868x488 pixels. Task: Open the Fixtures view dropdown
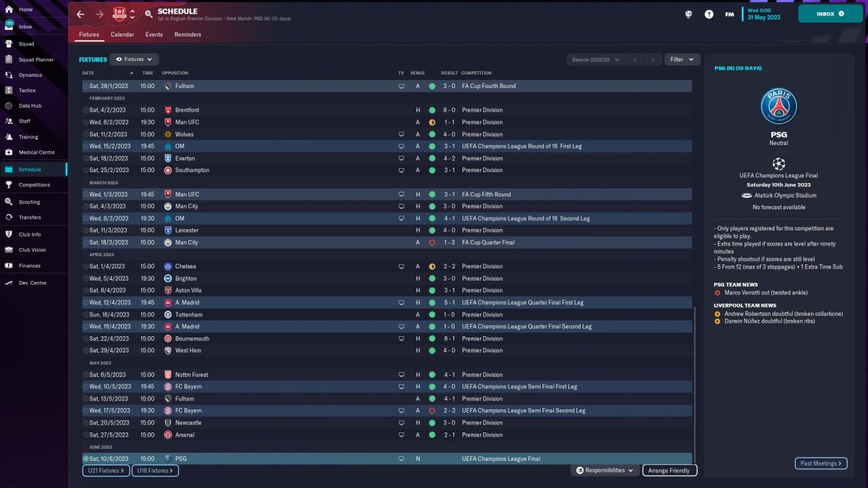click(x=134, y=60)
